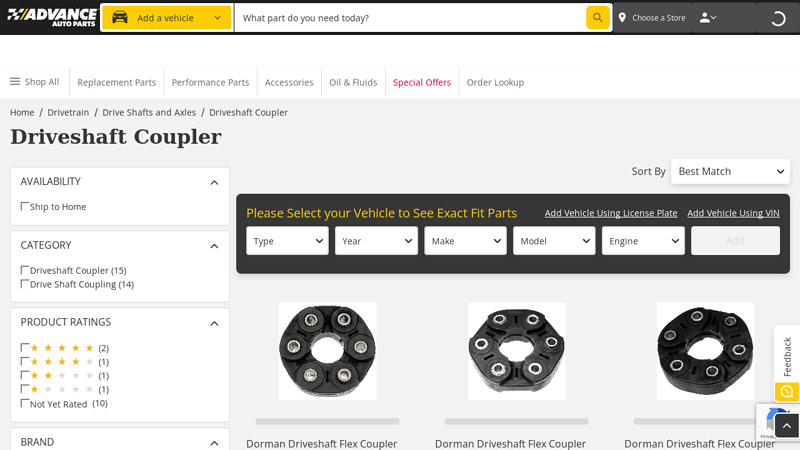Go to Drivetrain breadcrumb link
The width and height of the screenshot is (800, 450).
tap(68, 112)
